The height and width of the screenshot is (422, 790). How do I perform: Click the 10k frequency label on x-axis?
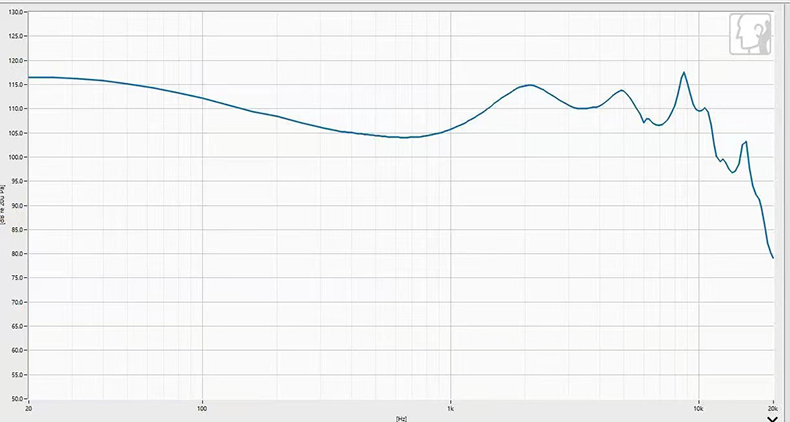[699, 407]
